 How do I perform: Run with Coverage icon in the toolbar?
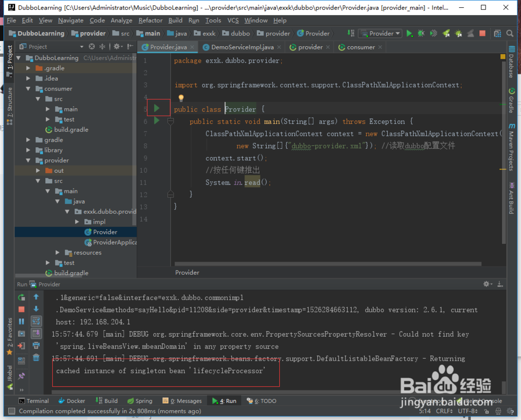(x=433, y=33)
